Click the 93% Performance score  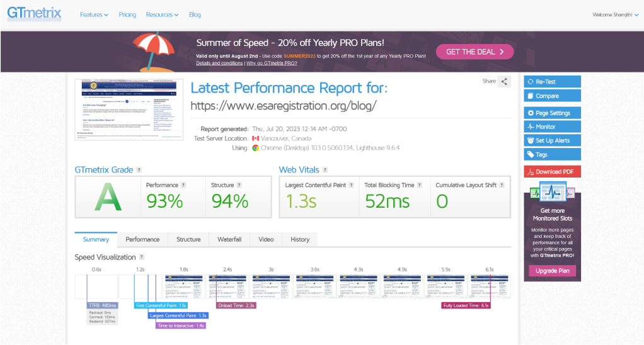coord(164,201)
